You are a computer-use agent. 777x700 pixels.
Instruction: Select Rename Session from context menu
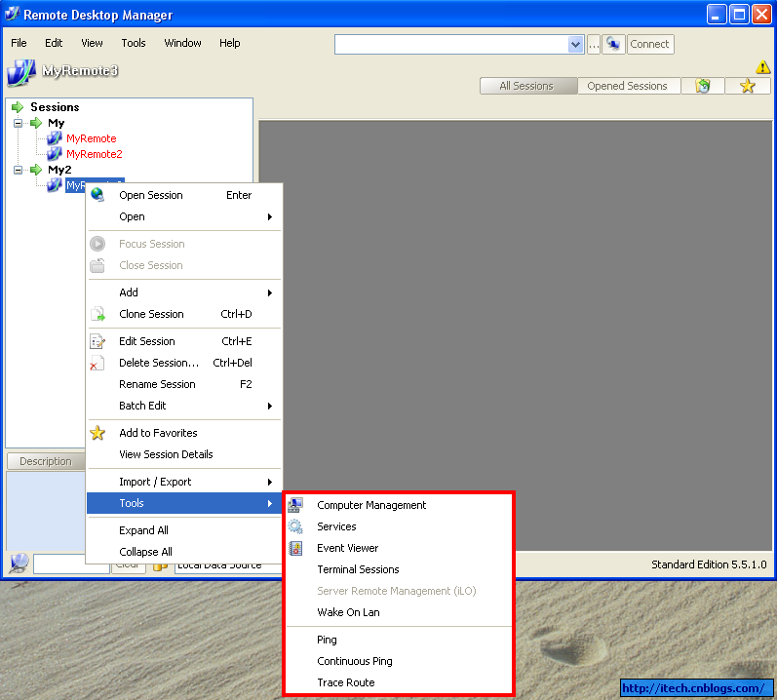tap(184, 384)
